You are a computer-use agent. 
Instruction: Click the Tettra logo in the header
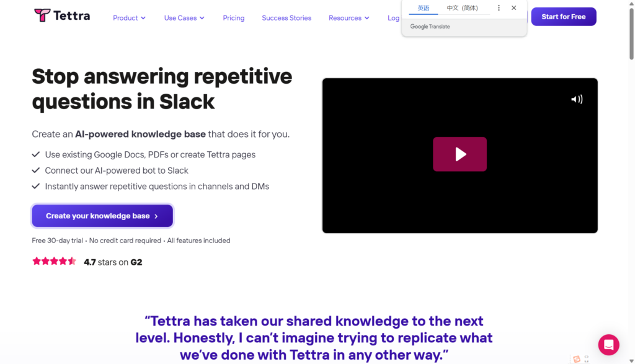pyautogui.click(x=62, y=16)
